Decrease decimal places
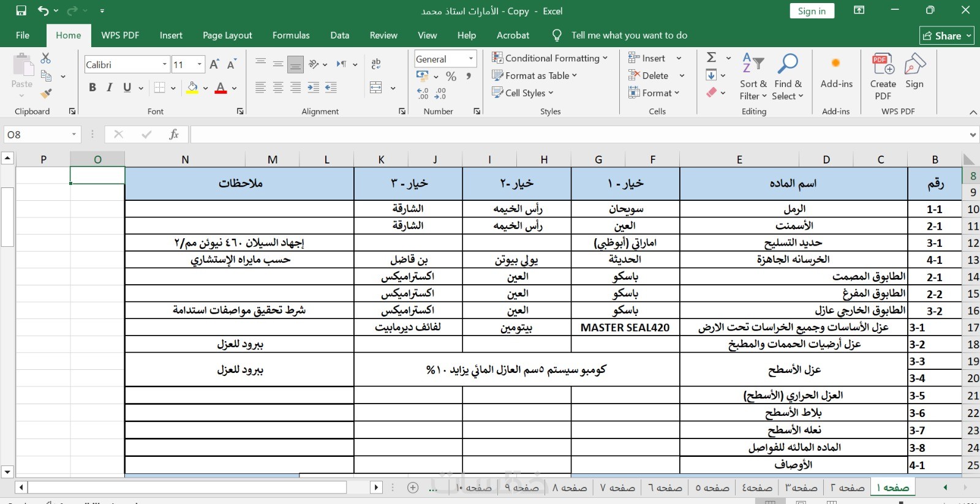The width and height of the screenshot is (980, 504). pos(440,93)
